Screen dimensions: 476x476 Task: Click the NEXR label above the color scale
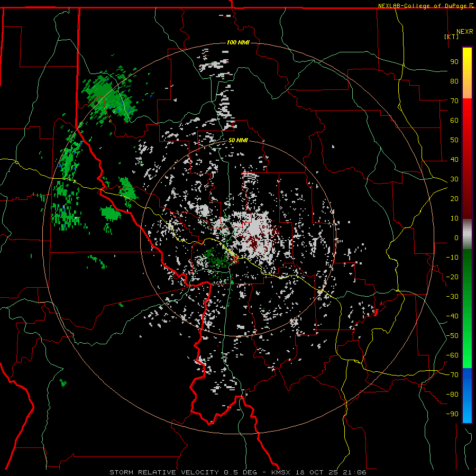(465, 32)
